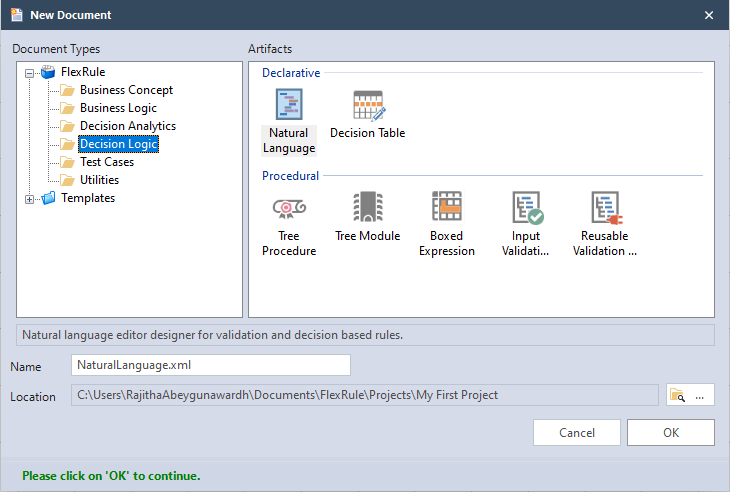Select Decision Logic in Document Types
The width and height of the screenshot is (730, 492).
pos(119,144)
